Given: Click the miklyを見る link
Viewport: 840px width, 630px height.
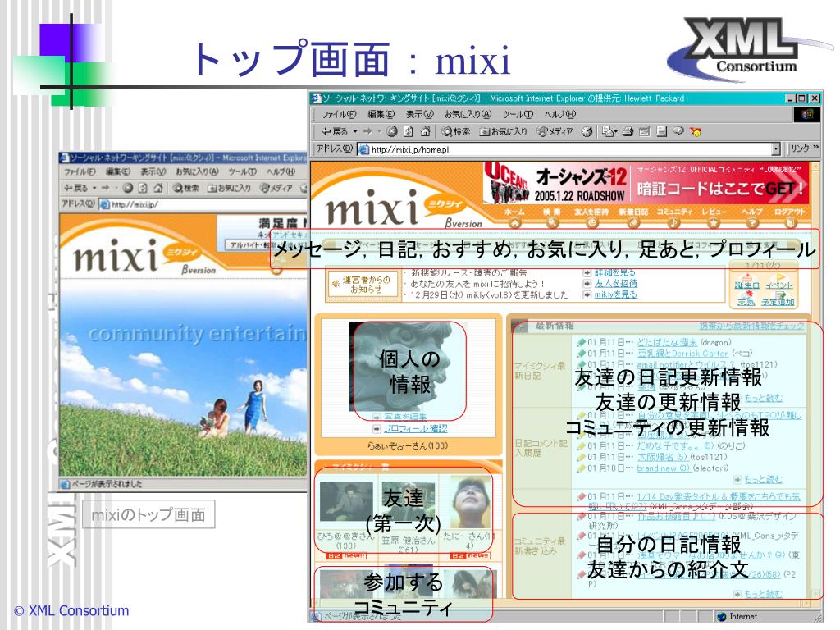Looking at the screenshot, I should 615,294.
